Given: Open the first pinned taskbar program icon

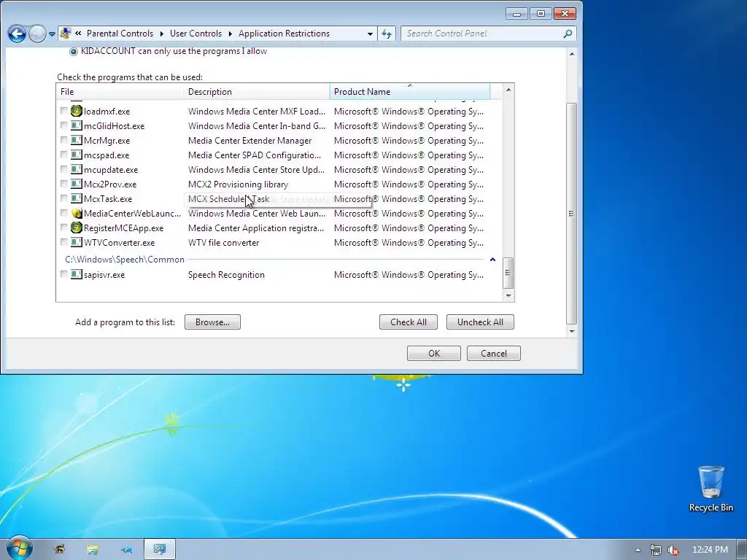Looking at the screenshot, I should tap(59, 550).
